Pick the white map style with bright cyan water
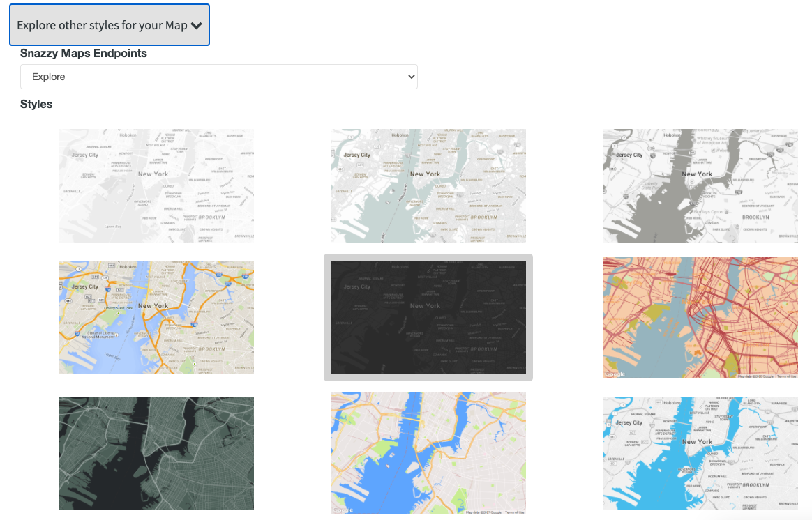Screen dimensions: 812x520 pos(700,453)
